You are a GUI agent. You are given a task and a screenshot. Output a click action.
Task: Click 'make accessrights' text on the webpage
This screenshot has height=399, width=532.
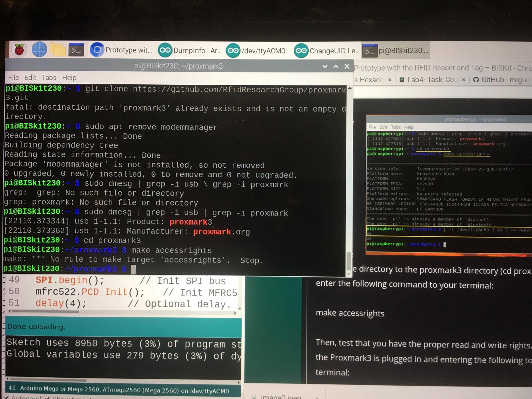[x=350, y=313]
